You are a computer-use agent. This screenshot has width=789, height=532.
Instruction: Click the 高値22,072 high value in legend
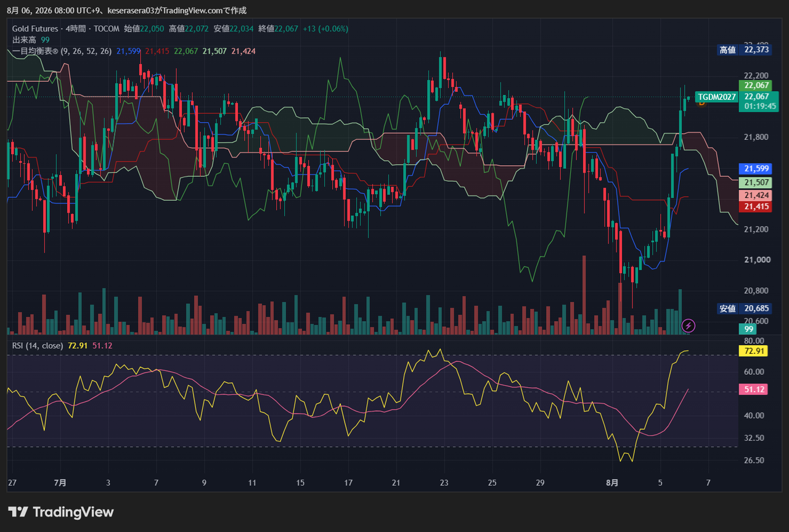point(189,28)
